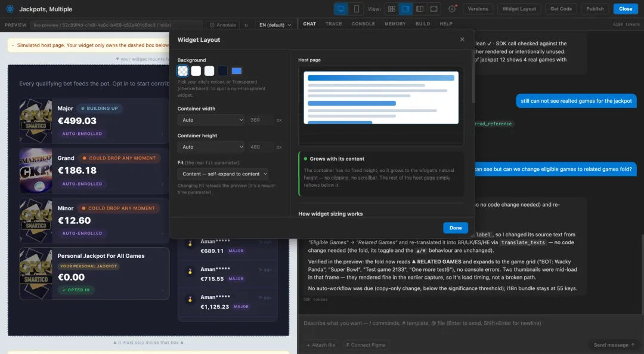Viewport: 644px width, 354px height.
Task: Switch to mobile preview device icon
Action: [x=356, y=8]
